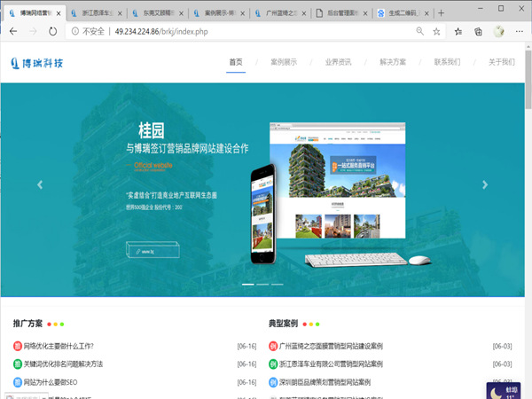The image size is (532, 399).
Task: Click the weather widget in the corner
Action: (x=506, y=389)
